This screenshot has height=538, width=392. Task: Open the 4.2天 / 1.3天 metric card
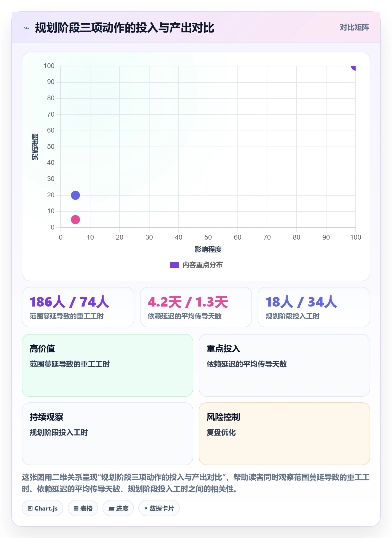tap(196, 307)
